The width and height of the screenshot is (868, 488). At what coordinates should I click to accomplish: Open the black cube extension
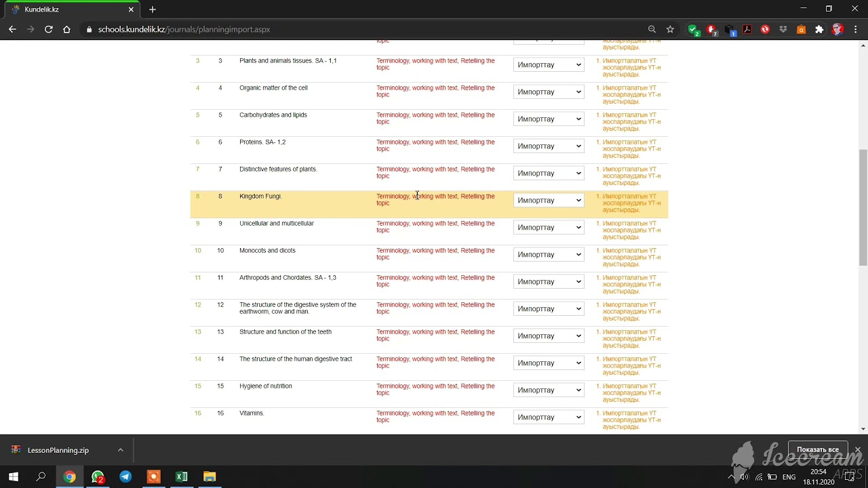pos(729,29)
